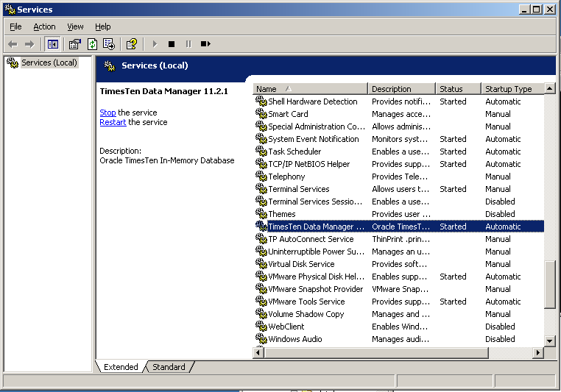Click the Start Service play icon
The image size is (561, 392).
(x=155, y=44)
